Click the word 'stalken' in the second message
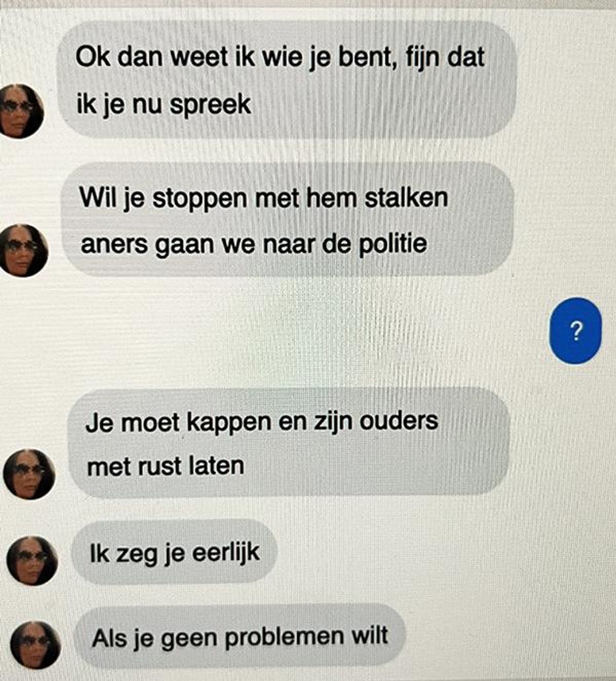The width and height of the screenshot is (616, 681). point(406,197)
